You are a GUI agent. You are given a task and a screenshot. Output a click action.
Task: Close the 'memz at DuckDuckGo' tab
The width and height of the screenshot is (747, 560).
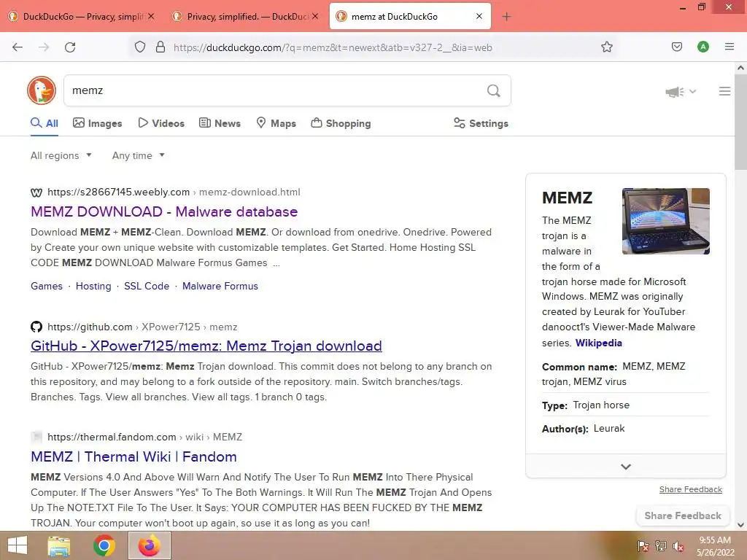[479, 16]
